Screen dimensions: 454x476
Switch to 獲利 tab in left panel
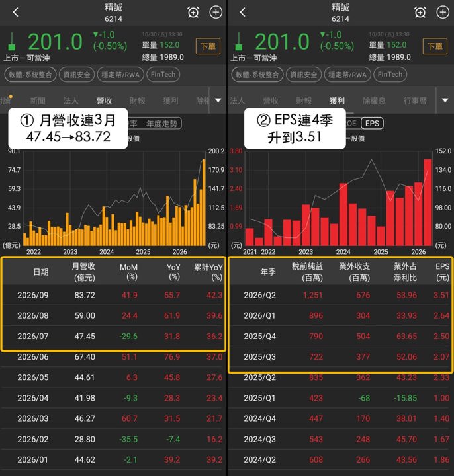click(x=171, y=100)
